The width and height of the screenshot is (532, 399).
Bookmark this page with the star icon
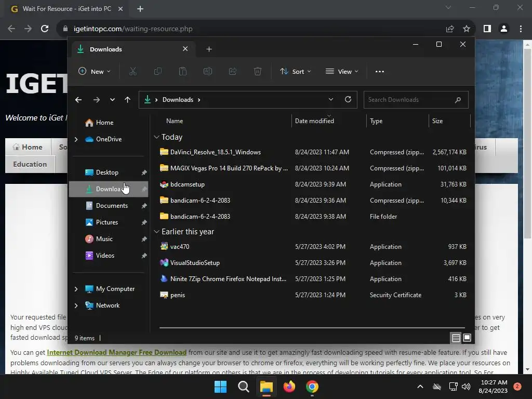pos(467,29)
